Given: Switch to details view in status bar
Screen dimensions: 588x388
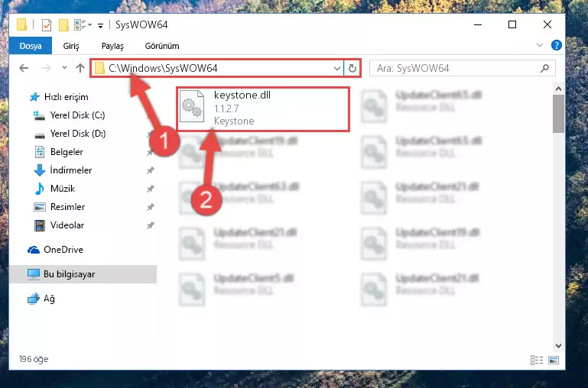Looking at the screenshot, I should tap(537, 360).
